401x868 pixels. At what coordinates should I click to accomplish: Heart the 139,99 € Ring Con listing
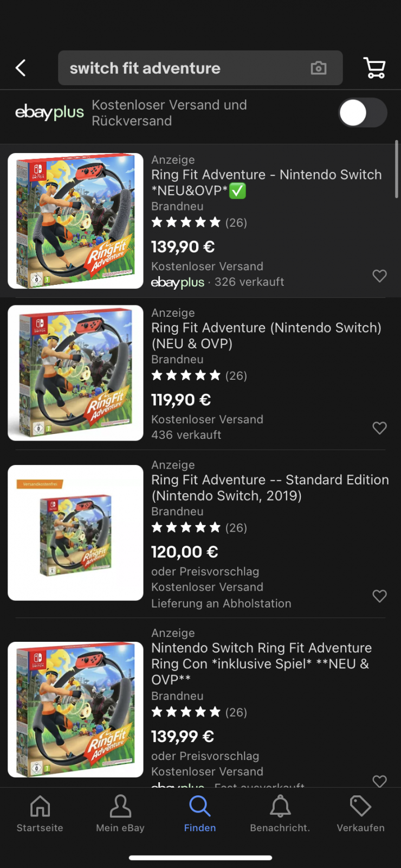[379, 781]
